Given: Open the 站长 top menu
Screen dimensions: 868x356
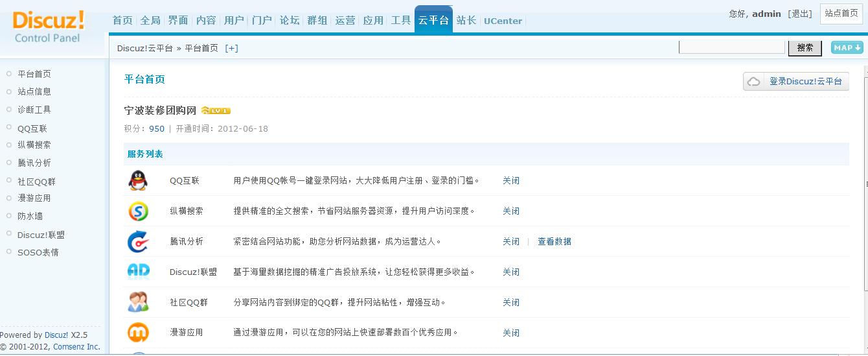Looking at the screenshot, I should tap(466, 20).
